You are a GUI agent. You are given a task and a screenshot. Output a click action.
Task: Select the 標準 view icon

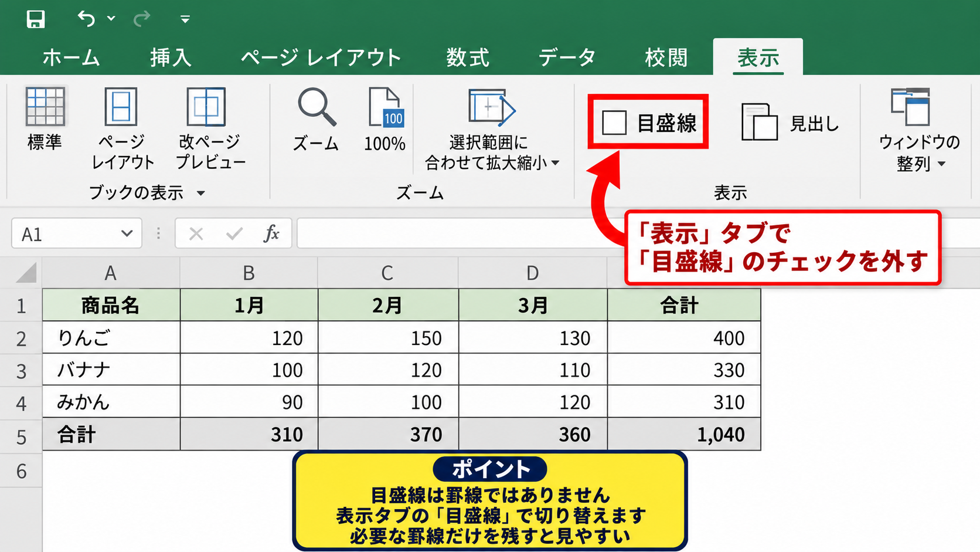coord(45,106)
